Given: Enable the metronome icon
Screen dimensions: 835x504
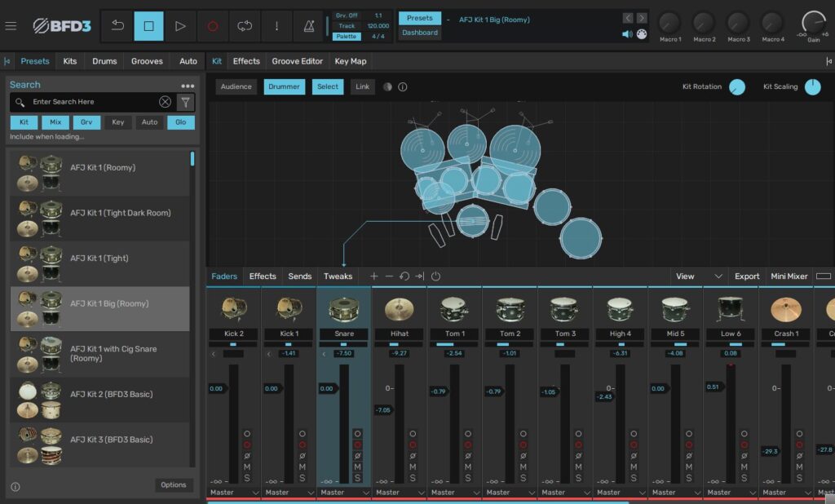Looking at the screenshot, I should (308, 26).
